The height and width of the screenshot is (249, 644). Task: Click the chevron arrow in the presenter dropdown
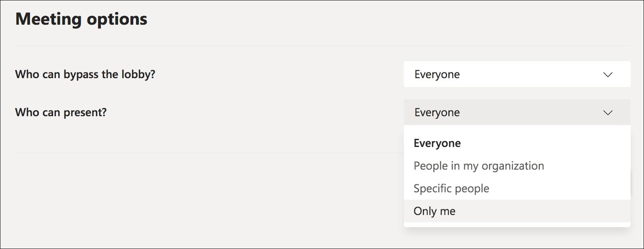pos(608,113)
